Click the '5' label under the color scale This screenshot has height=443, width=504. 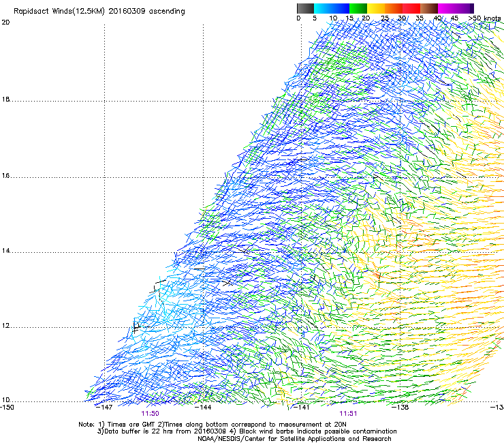[x=315, y=18]
